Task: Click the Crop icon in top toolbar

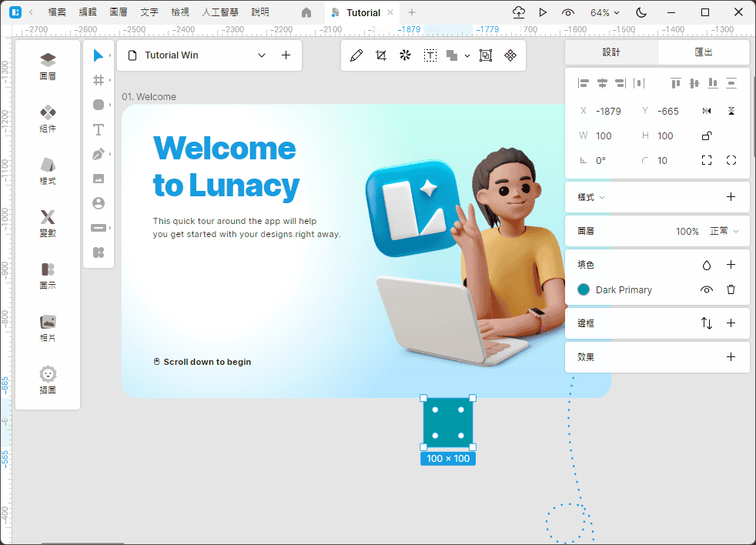Action: click(380, 55)
